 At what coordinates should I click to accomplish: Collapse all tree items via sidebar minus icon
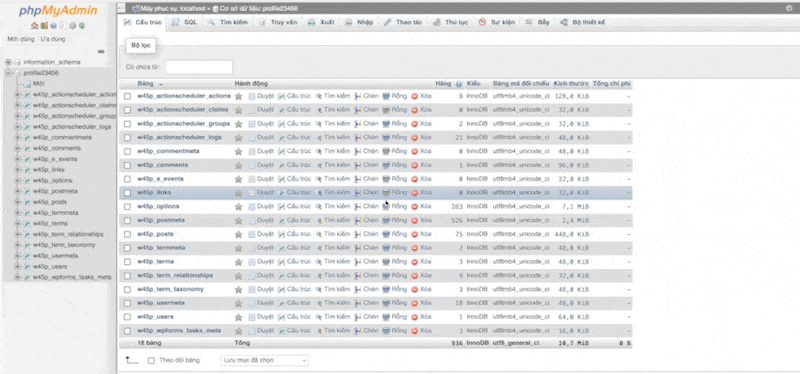[101, 52]
